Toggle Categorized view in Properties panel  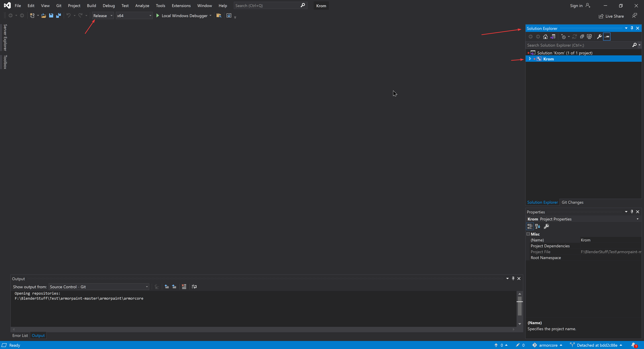[x=530, y=226]
